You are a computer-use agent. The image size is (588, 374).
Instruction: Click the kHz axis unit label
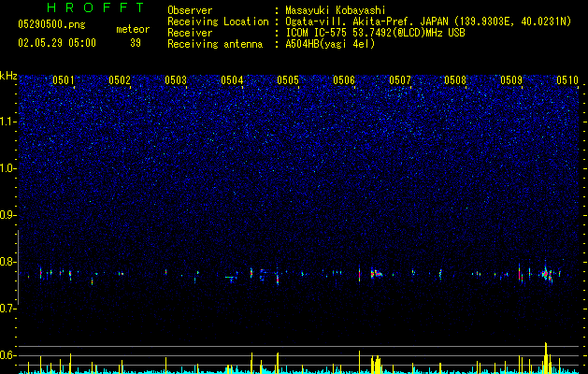tap(8, 77)
